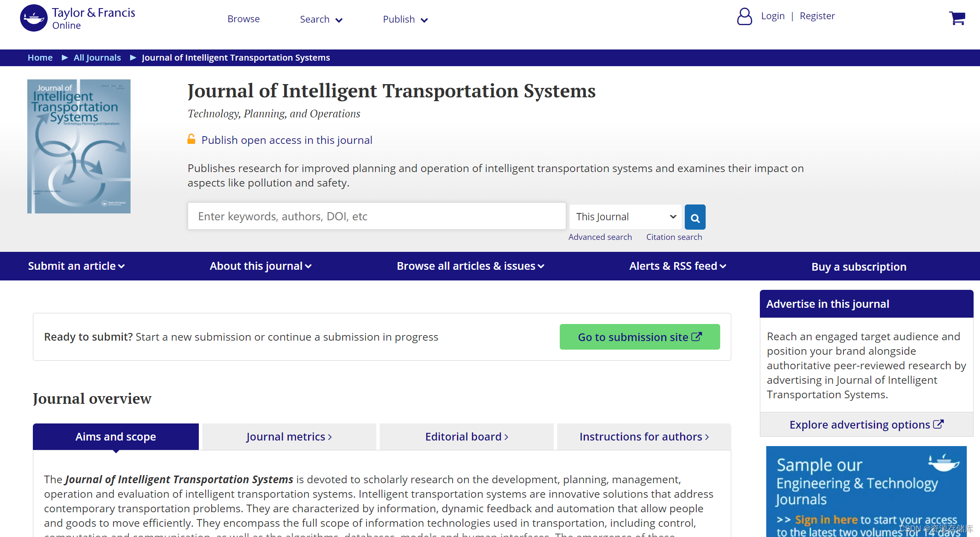
Task: Expand Submit an article menu
Action: (x=76, y=266)
